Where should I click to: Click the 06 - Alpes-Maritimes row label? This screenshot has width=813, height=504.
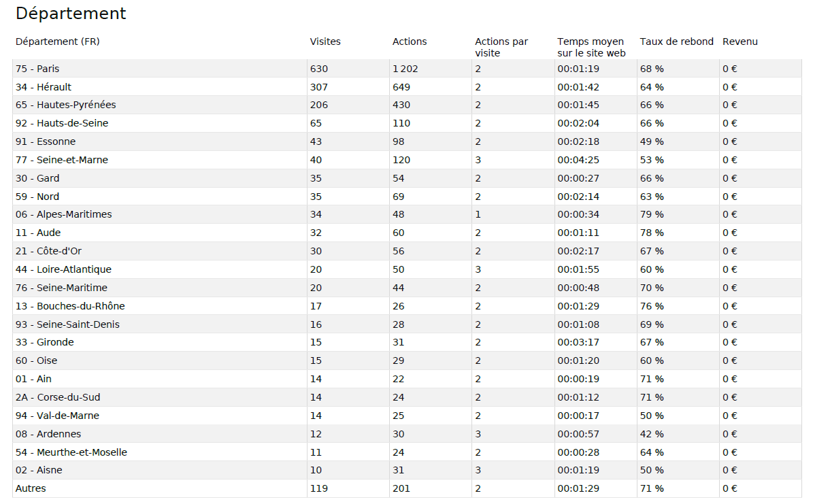64,214
